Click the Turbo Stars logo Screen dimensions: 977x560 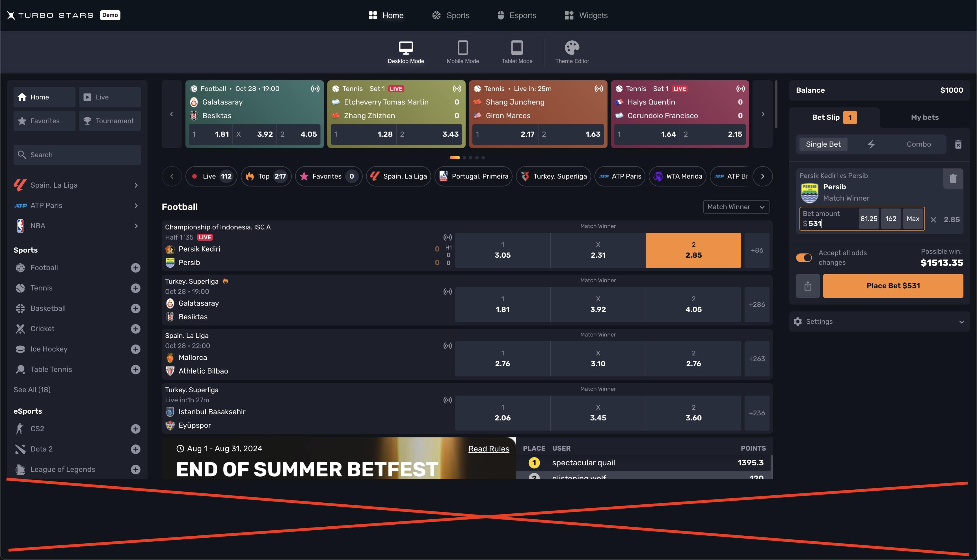(50, 15)
